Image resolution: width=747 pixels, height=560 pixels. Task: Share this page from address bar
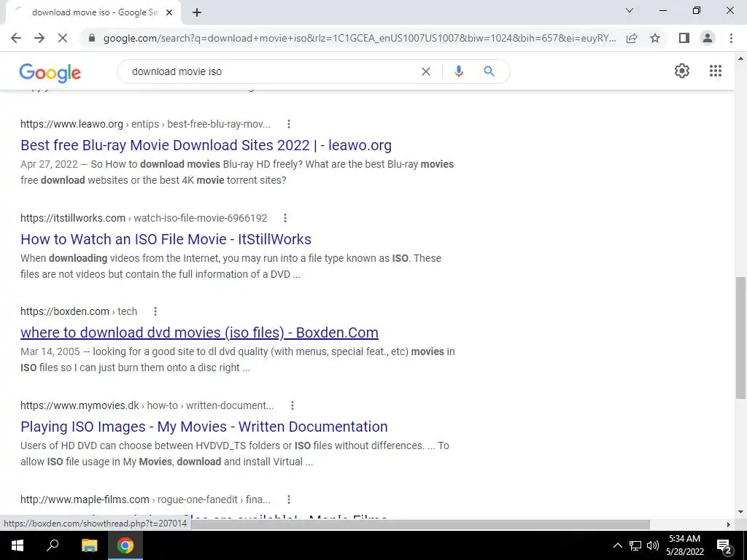click(x=632, y=38)
